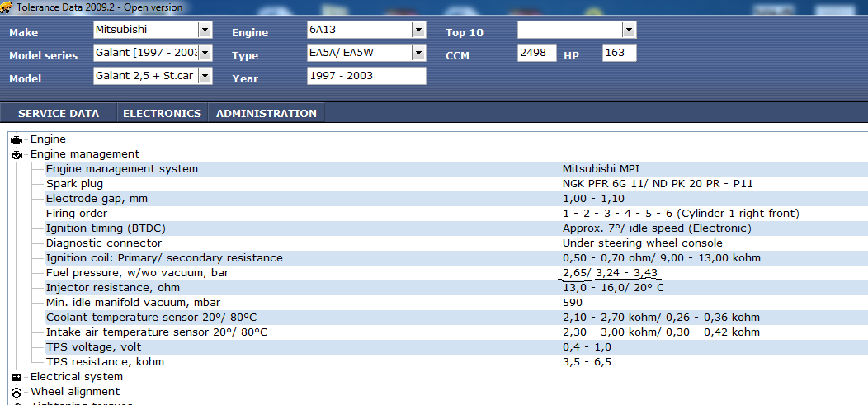Select the Fuel pressure, w/wo vacuum row
The width and height of the screenshot is (868, 405).
click(x=455, y=273)
